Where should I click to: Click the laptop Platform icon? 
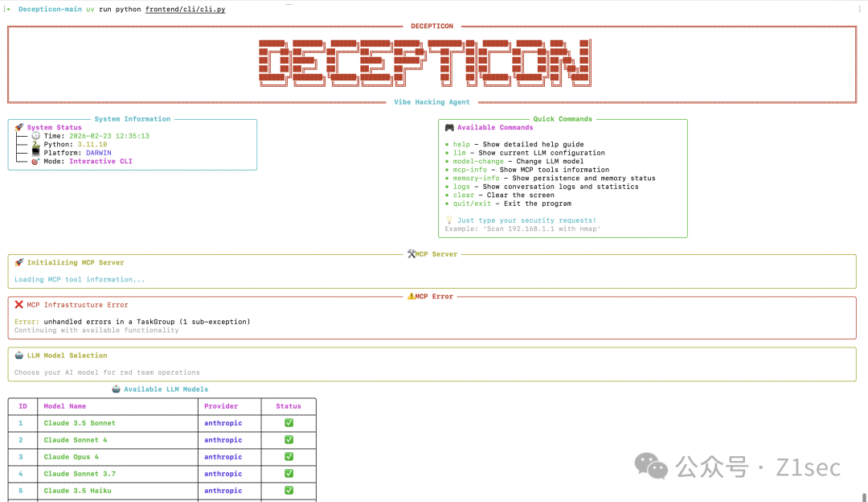pos(35,152)
